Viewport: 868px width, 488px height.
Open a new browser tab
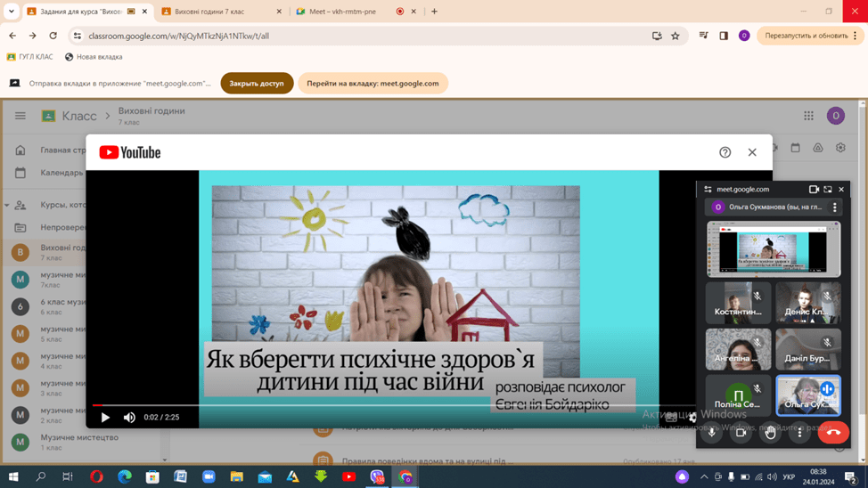[434, 11]
